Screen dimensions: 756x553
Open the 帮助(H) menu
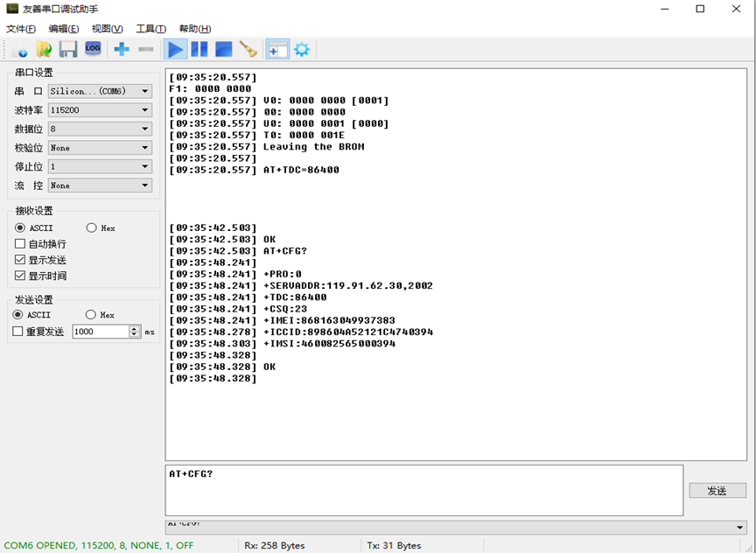(195, 29)
